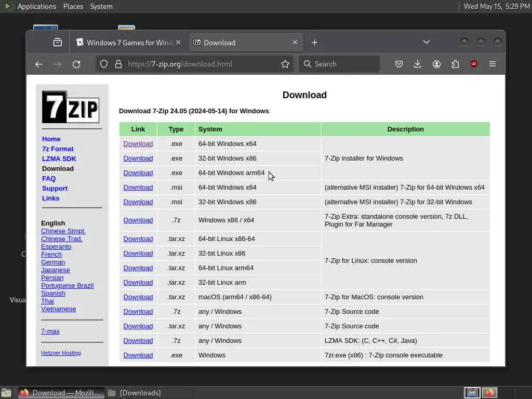Switch language to Chinese Simpl.
Viewport: 532px width, 399px height.
tap(63, 231)
